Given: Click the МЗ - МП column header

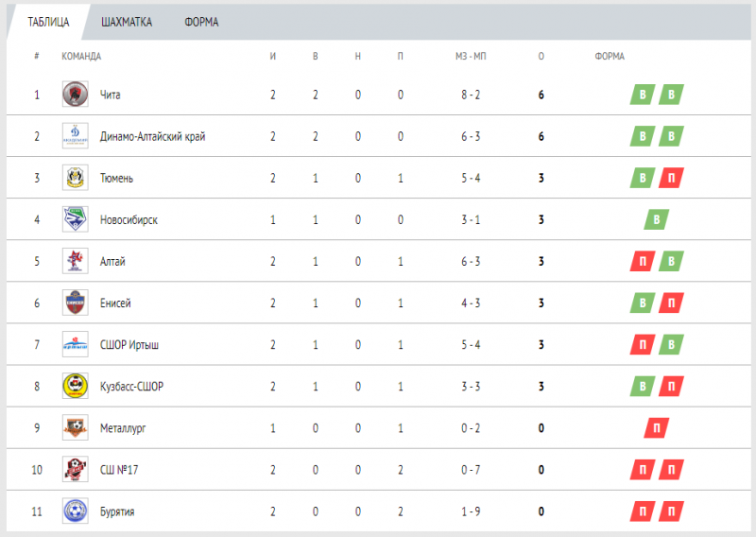Looking at the screenshot, I should pyautogui.click(x=470, y=56).
